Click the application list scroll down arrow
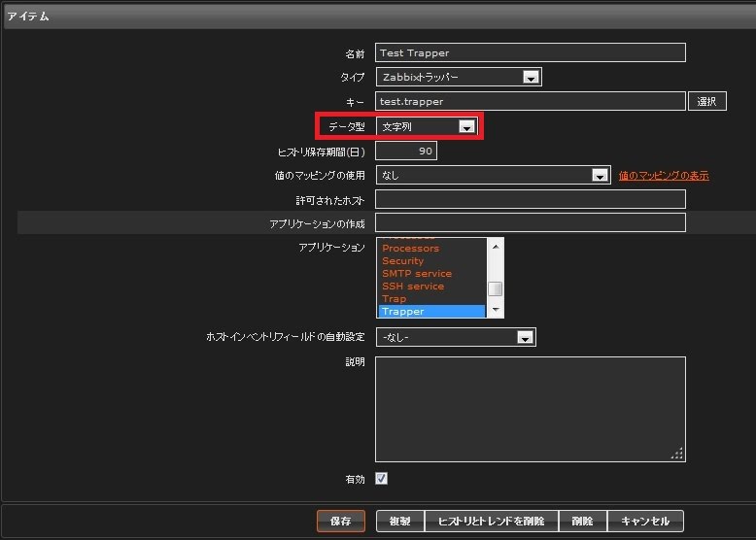The height and width of the screenshot is (540, 756). pos(496,310)
